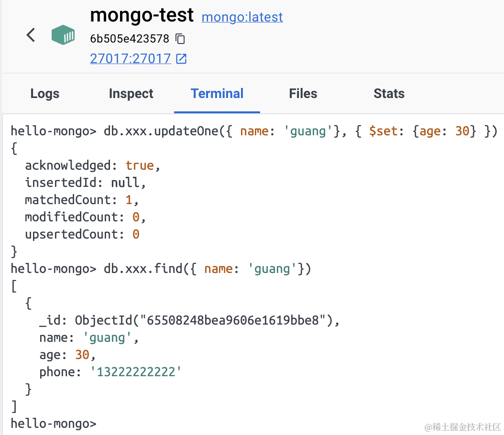The height and width of the screenshot is (435, 504).
Task: View the Stats tab
Action: pos(389,94)
